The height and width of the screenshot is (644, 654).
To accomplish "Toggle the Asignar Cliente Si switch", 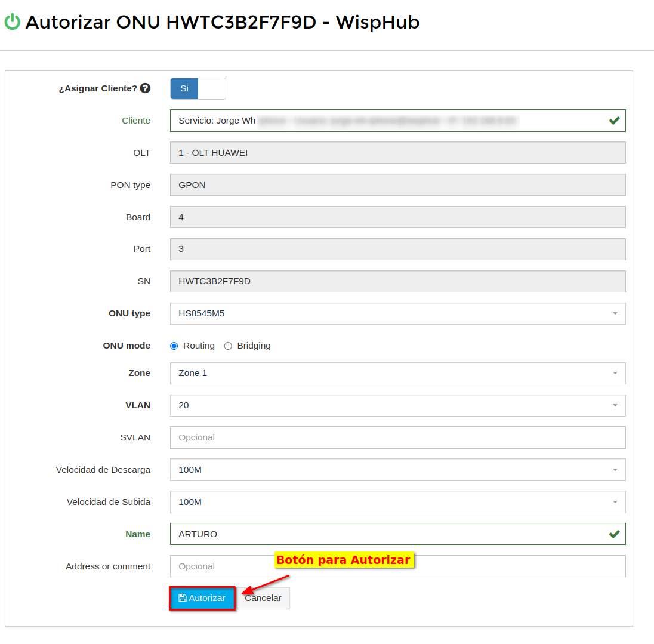I will (x=198, y=88).
